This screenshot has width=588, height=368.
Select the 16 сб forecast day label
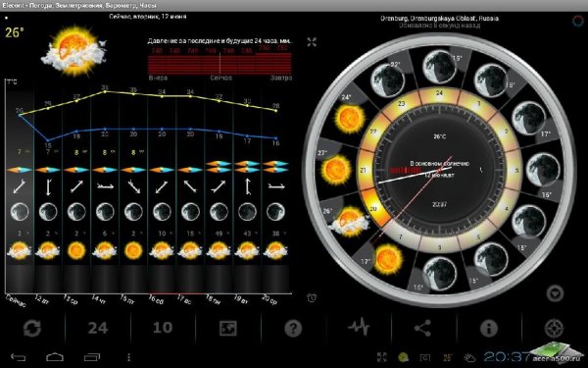coord(156,299)
